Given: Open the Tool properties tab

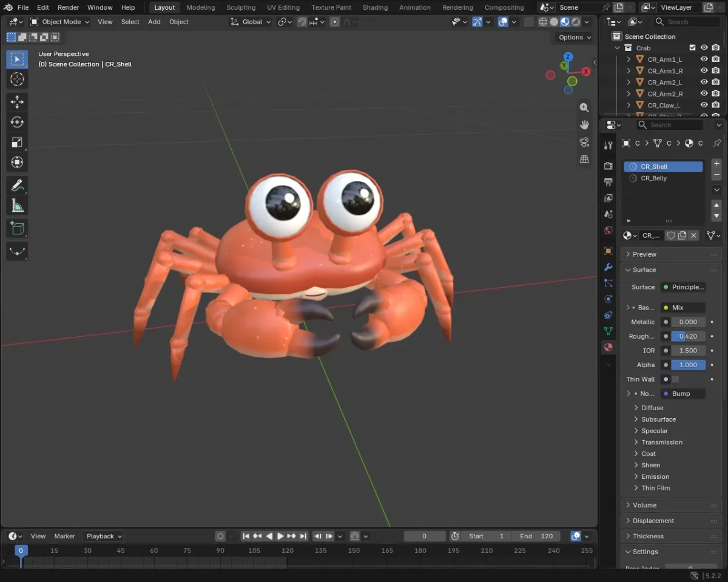Looking at the screenshot, I should (x=608, y=146).
